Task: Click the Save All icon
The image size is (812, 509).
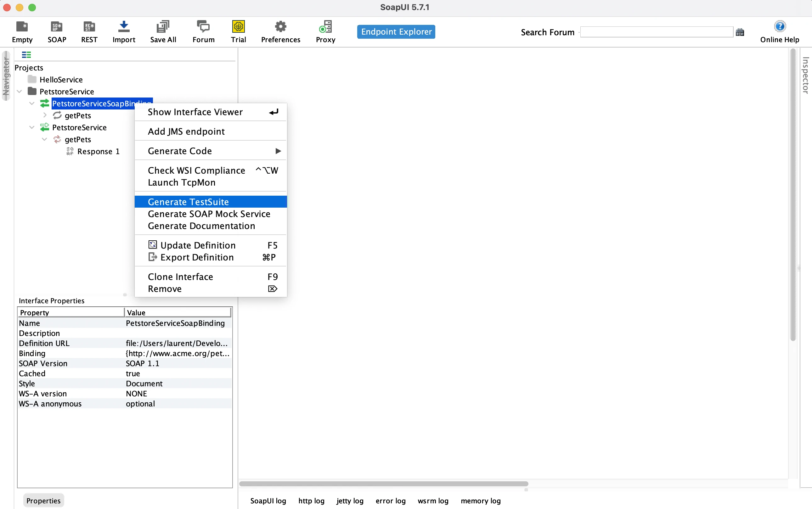Action: (x=163, y=27)
